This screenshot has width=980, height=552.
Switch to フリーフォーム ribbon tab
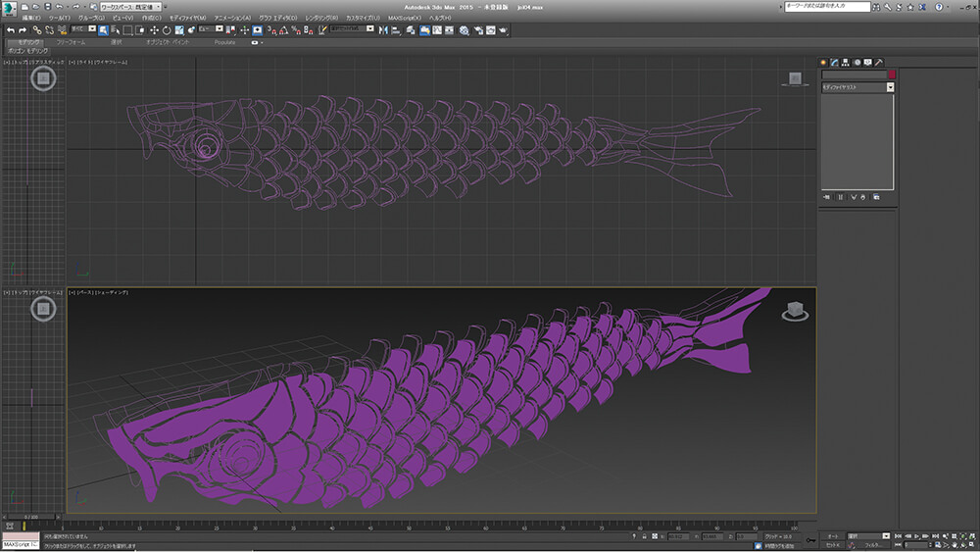(71, 42)
